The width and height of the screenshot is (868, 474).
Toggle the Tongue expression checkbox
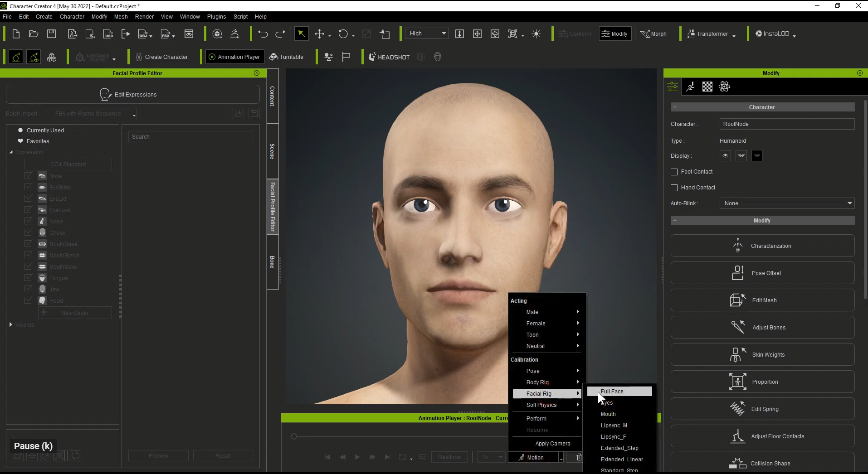tap(28, 278)
